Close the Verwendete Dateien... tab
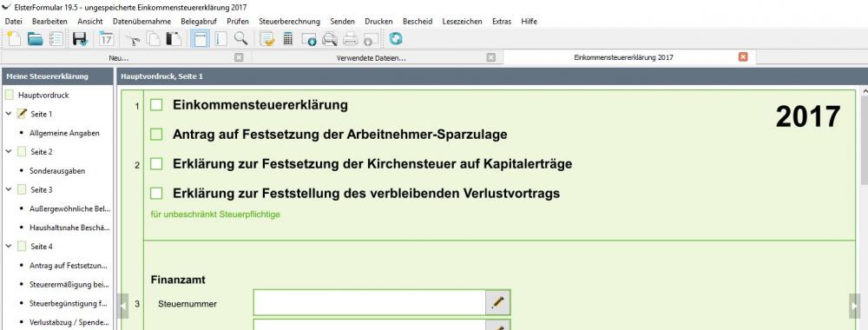The width and height of the screenshot is (868, 330). point(491,57)
